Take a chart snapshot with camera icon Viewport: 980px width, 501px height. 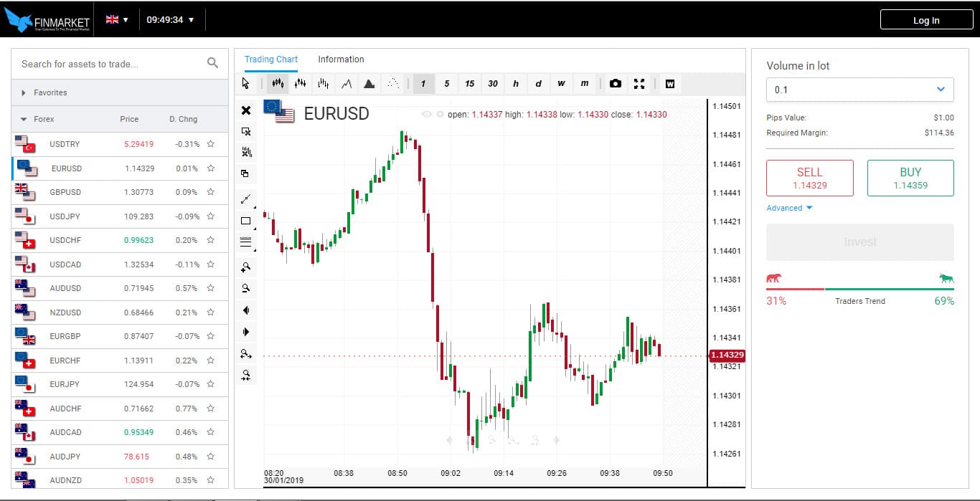coord(616,84)
